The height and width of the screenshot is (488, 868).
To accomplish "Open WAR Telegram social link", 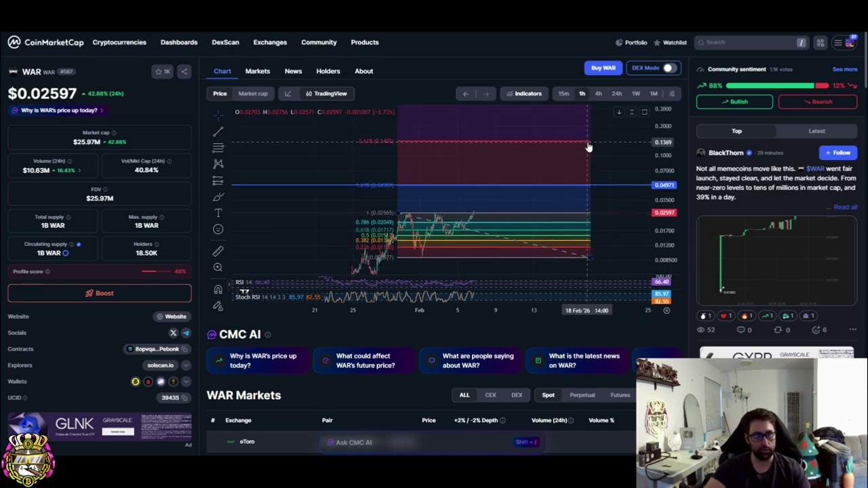I will pos(186,333).
